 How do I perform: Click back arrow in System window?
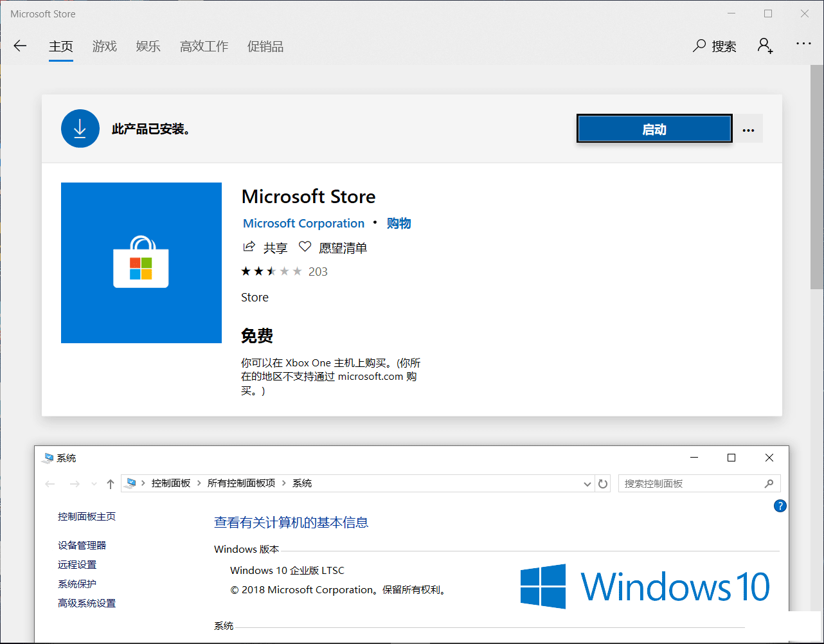[50, 484]
